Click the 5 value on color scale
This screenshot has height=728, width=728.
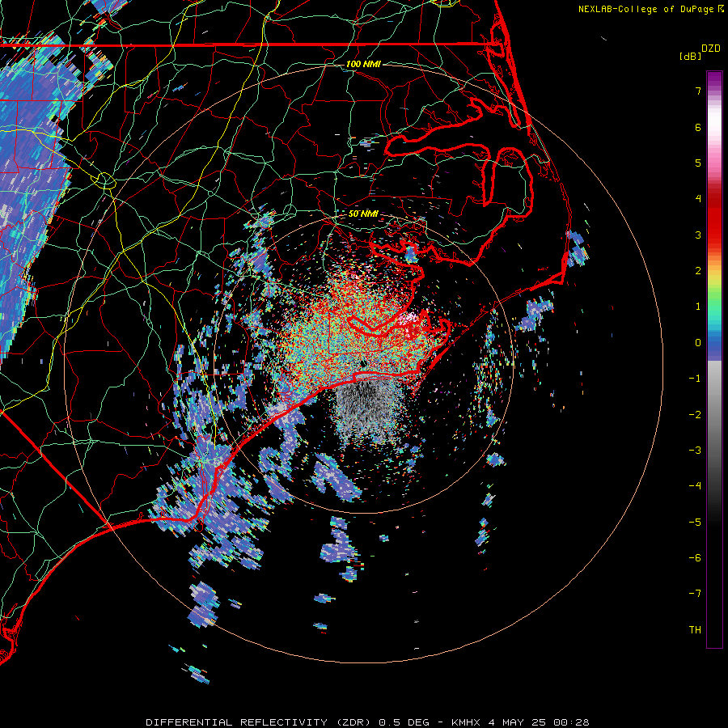tap(698, 163)
